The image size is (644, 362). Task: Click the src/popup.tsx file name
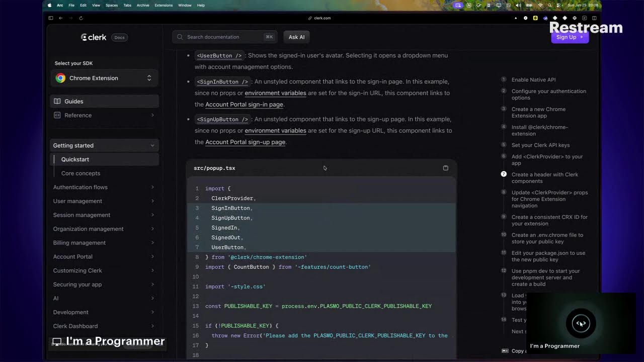pos(214,168)
